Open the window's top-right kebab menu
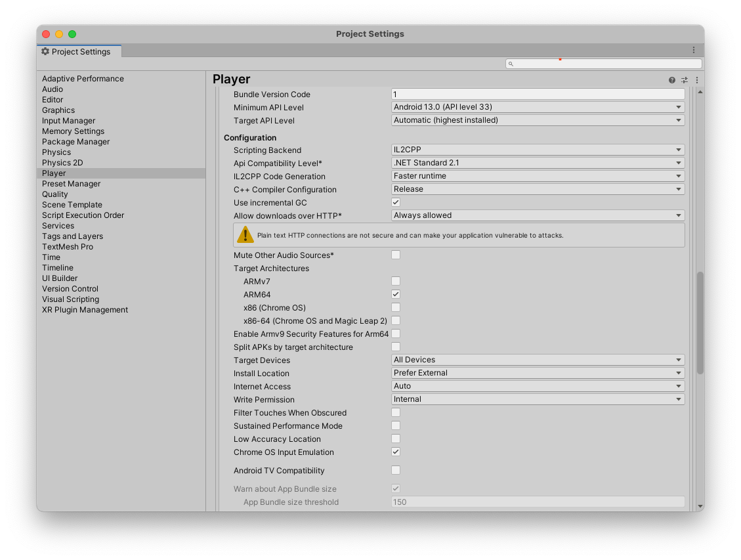 [694, 50]
